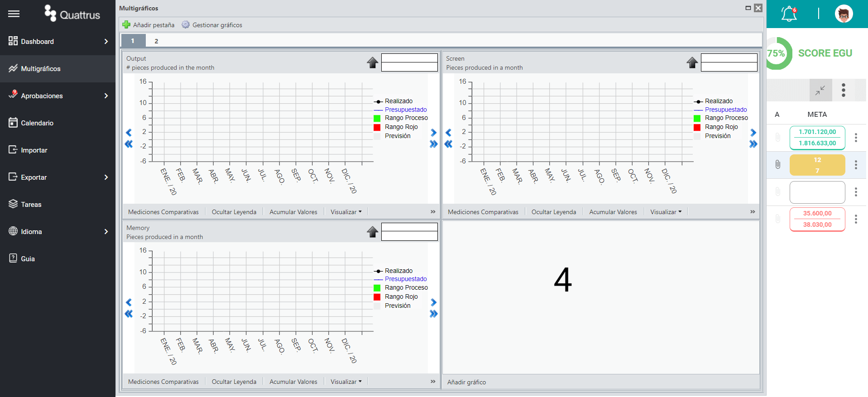
Task: Click Añadir gráfico in panel 4
Action: (x=466, y=382)
